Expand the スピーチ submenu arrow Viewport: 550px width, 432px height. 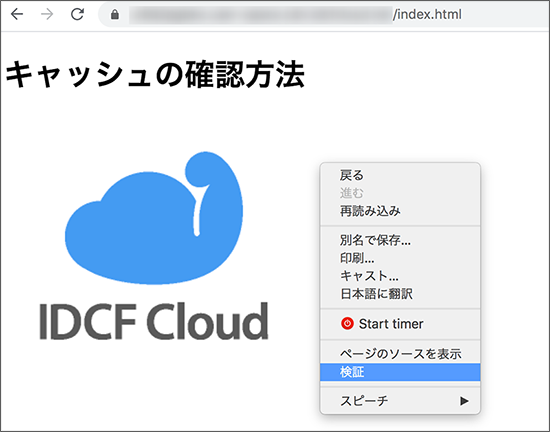tap(464, 400)
